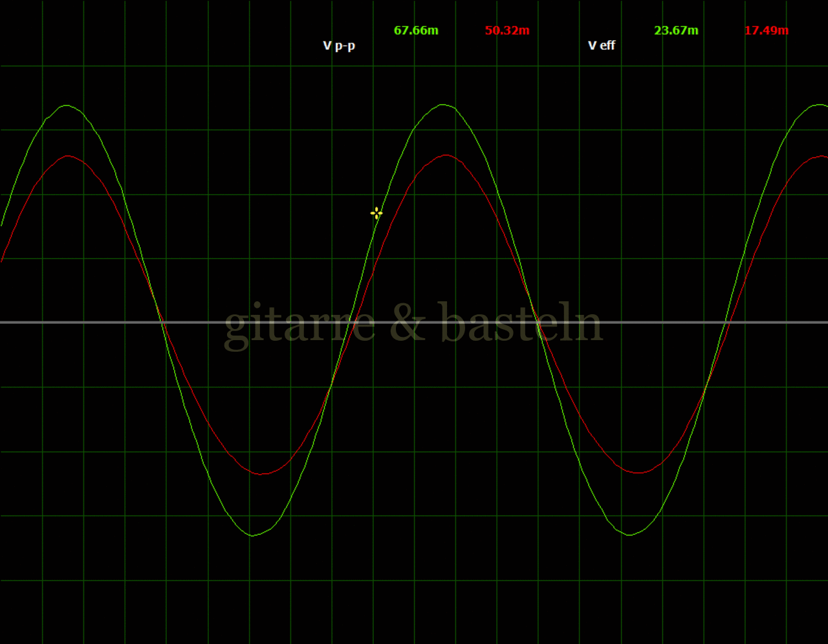Click the "V p-p" measurement label
This screenshot has height=644, width=828.
339,45
